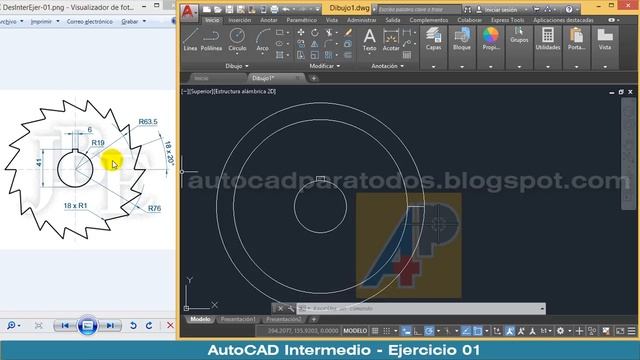Toggle polar tracking in status bar
Screen dimensions: 640x360
(429, 331)
